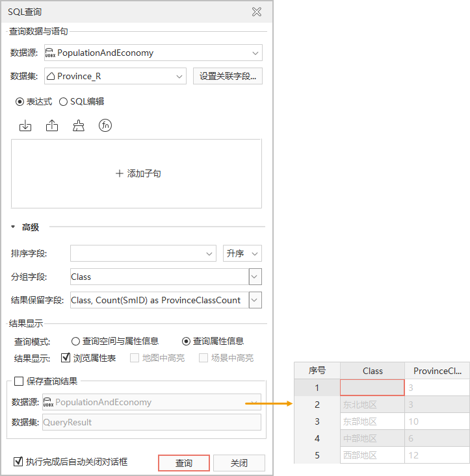The height and width of the screenshot is (476, 470).
Task: Click the import expression icon
Action: [x=25, y=126]
